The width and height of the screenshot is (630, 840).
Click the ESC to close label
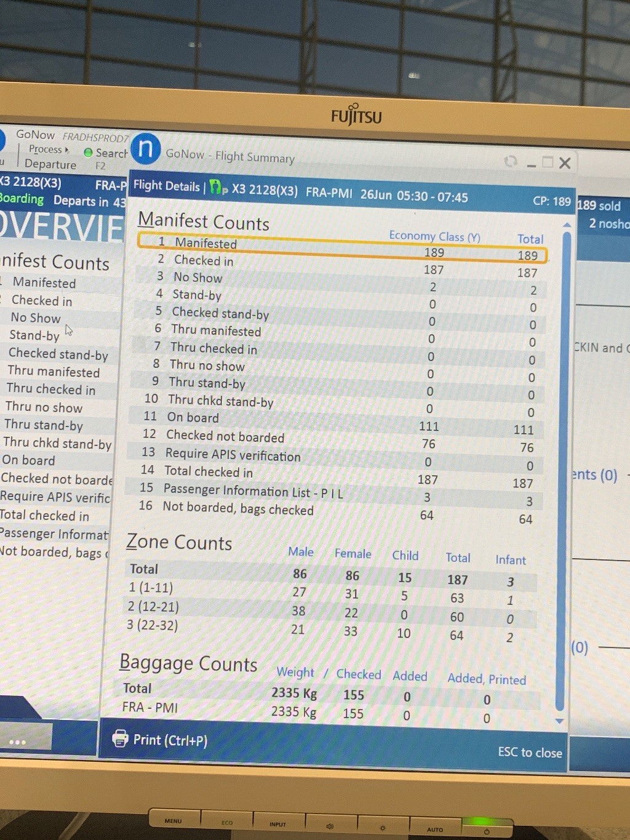530,752
